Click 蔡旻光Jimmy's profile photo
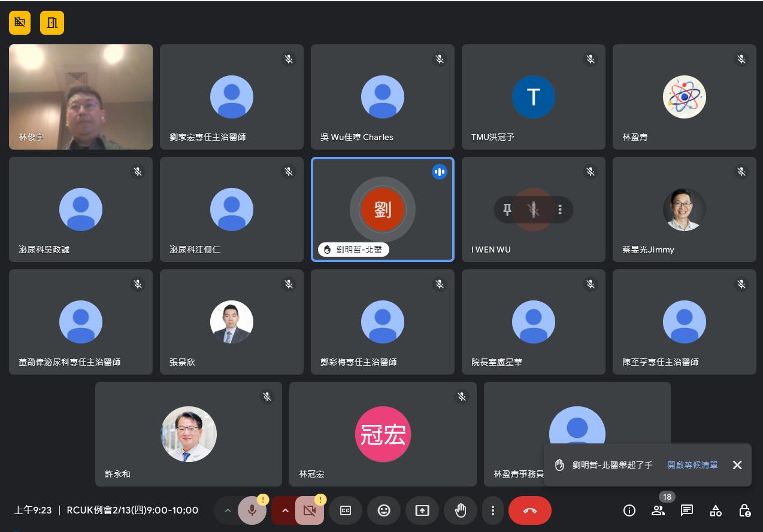The image size is (763, 532). point(685,209)
